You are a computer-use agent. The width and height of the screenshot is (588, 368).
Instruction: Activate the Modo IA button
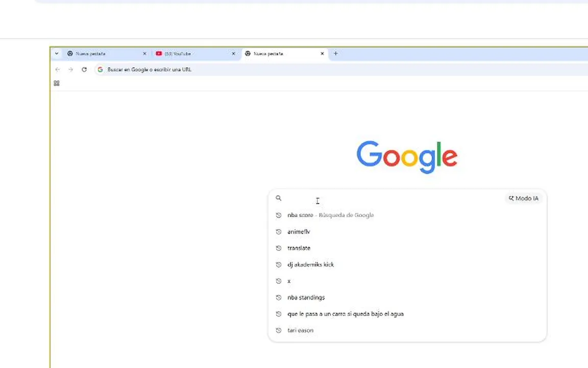point(524,198)
